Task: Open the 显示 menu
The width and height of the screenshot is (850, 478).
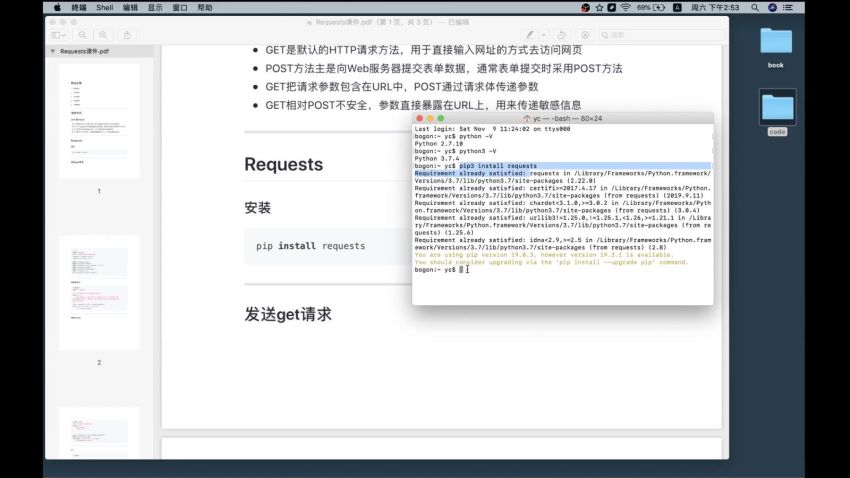Action: [155, 8]
